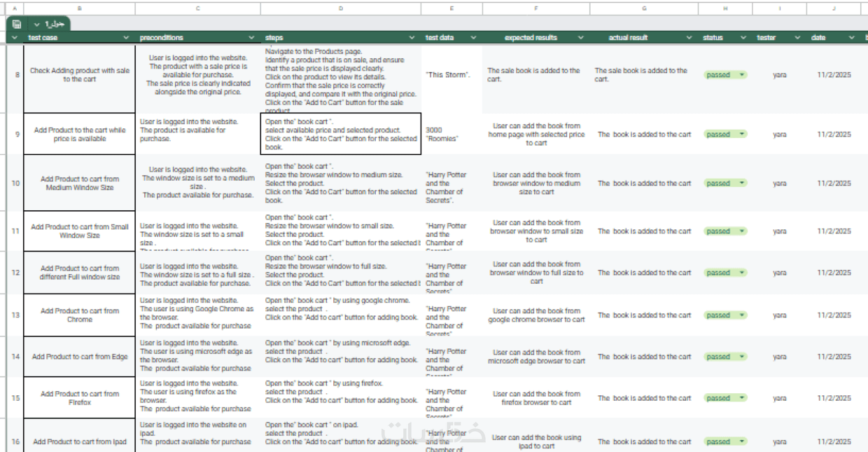Select cell 'Add Product to the cart while price is available'

click(79, 135)
